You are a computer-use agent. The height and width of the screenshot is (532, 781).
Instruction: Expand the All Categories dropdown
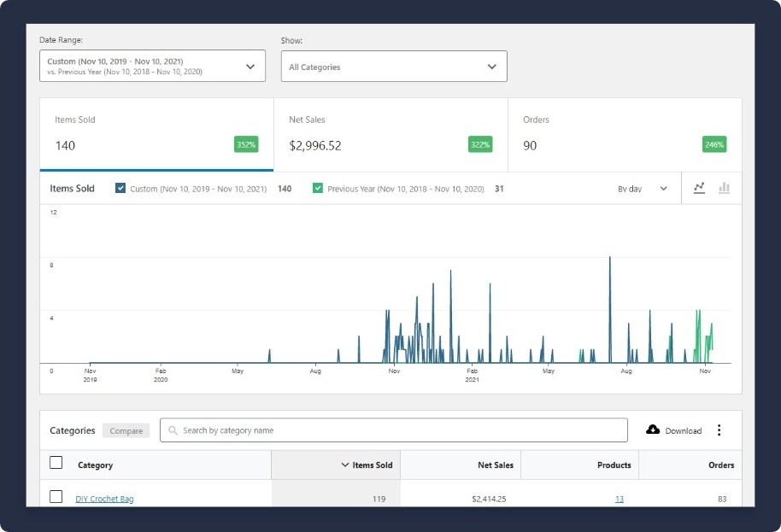click(394, 67)
